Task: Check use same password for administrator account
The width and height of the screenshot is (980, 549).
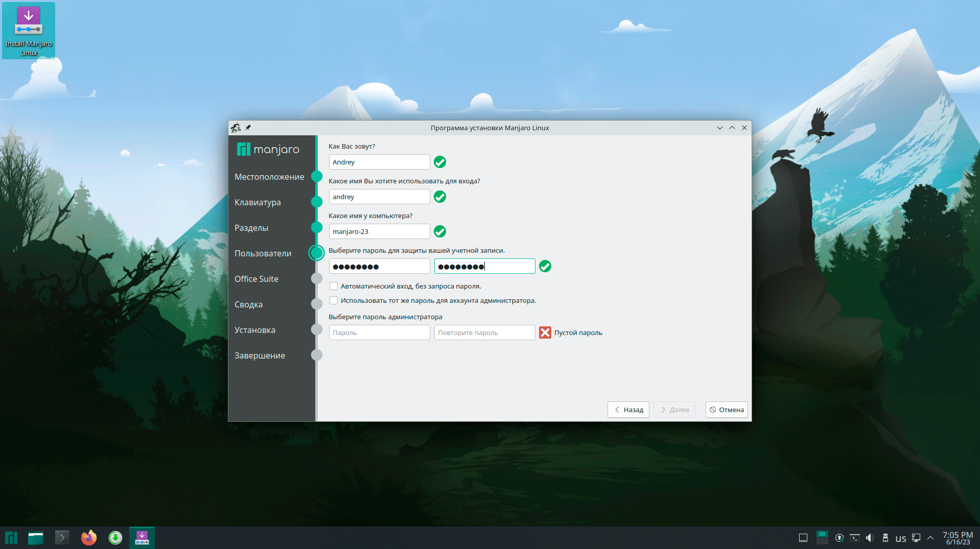Action: pos(334,300)
